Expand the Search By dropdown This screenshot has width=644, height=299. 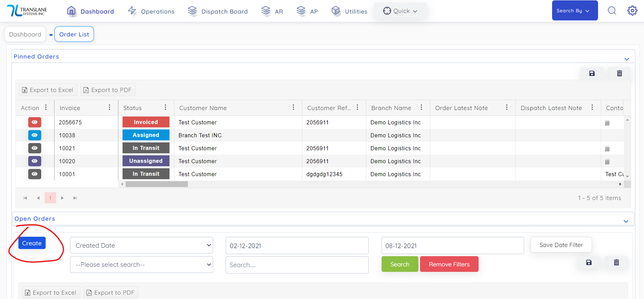tap(575, 11)
